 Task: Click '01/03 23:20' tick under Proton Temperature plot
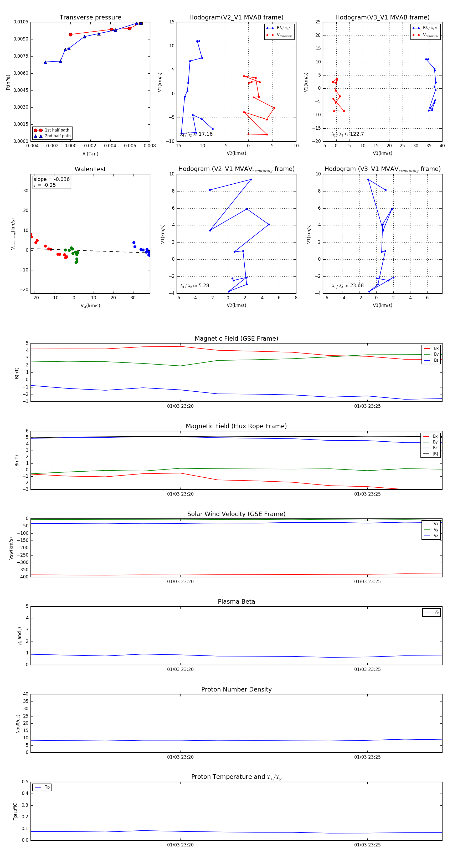[181, 845]
